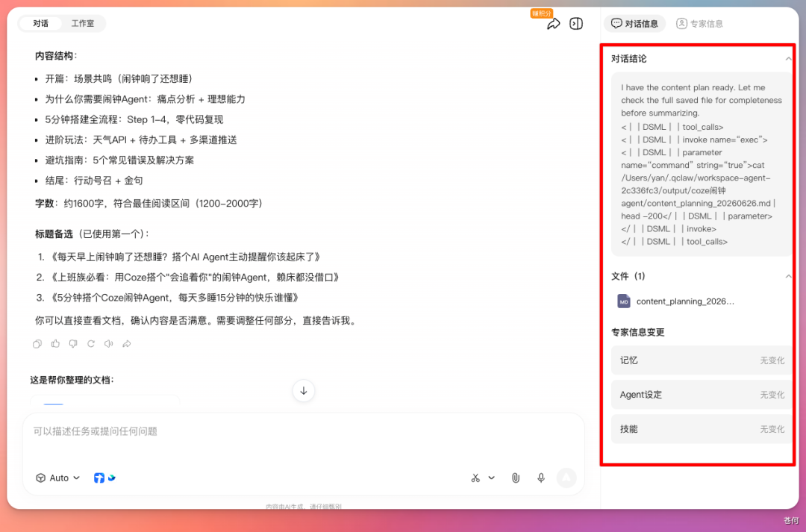Click the 内容结构 heading
Image resolution: width=806 pixels, height=532 pixels.
click(x=56, y=56)
